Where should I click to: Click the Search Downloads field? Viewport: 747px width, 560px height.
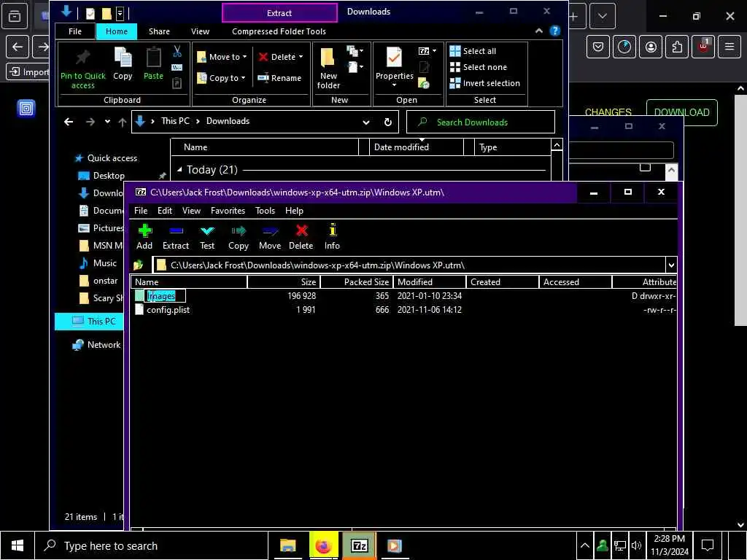tap(480, 122)
